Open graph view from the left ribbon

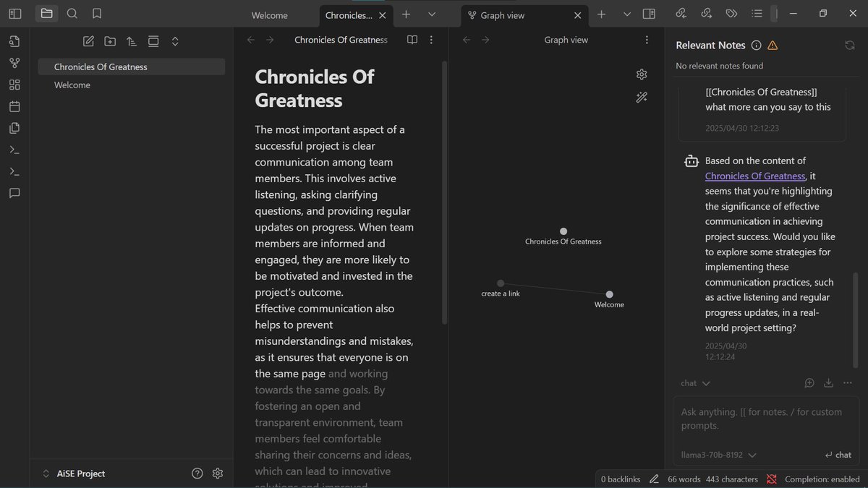[x=14, y=63]
